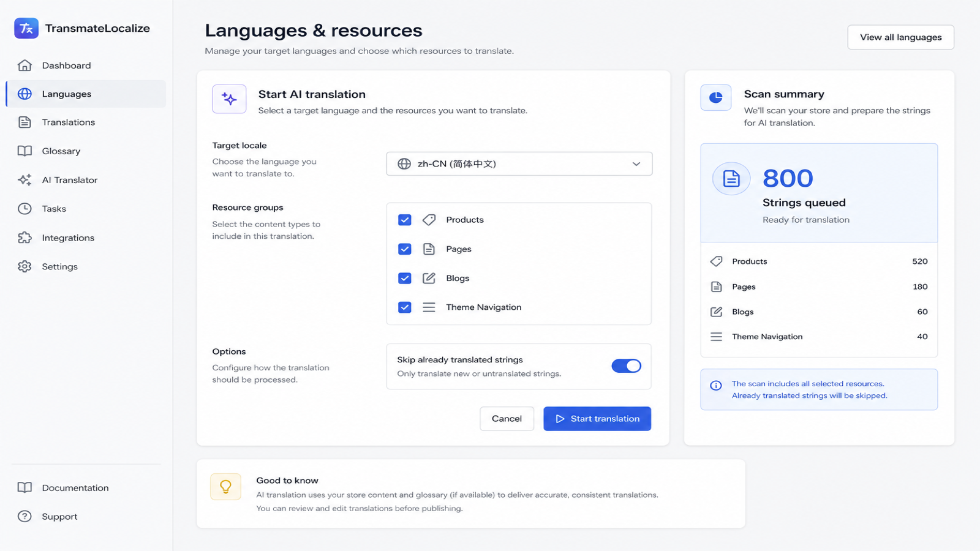Open Integrations from sidebar
The width and height of the screenshot is (980, 551).
(x=86, y=238)
